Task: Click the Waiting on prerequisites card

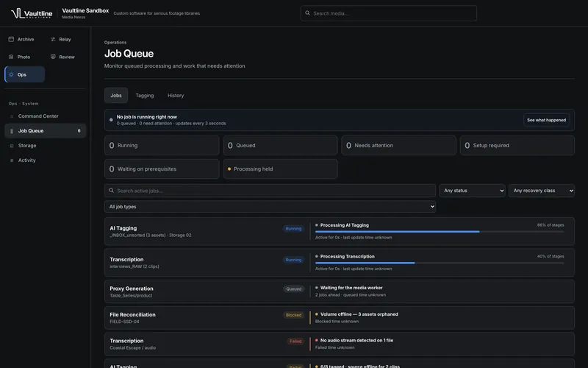Action: [162, 169]
